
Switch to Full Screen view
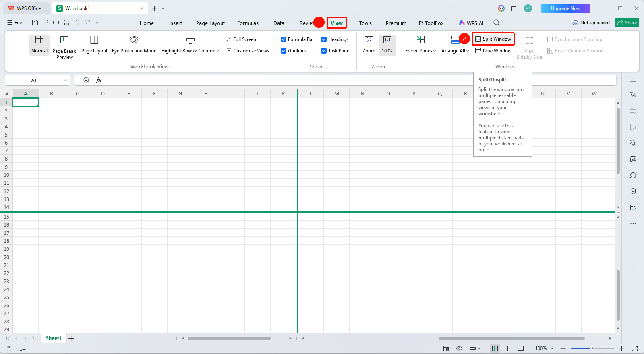click(241, 39)
